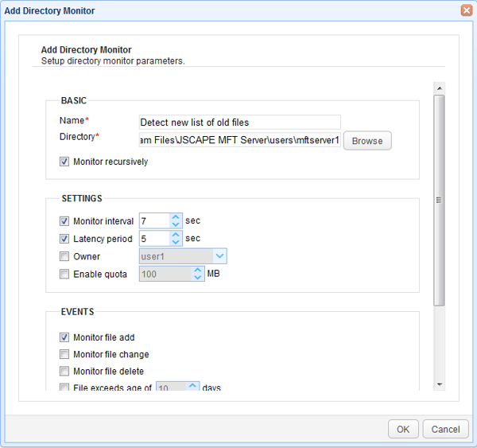
Task: Click the Latency period value field
Action: coord(154,239)
